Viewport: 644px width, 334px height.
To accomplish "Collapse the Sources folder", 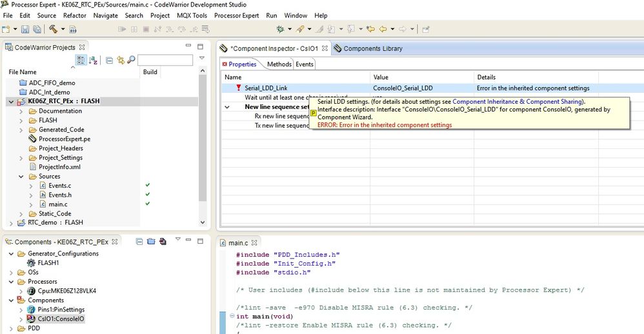I will pos(22,176).
